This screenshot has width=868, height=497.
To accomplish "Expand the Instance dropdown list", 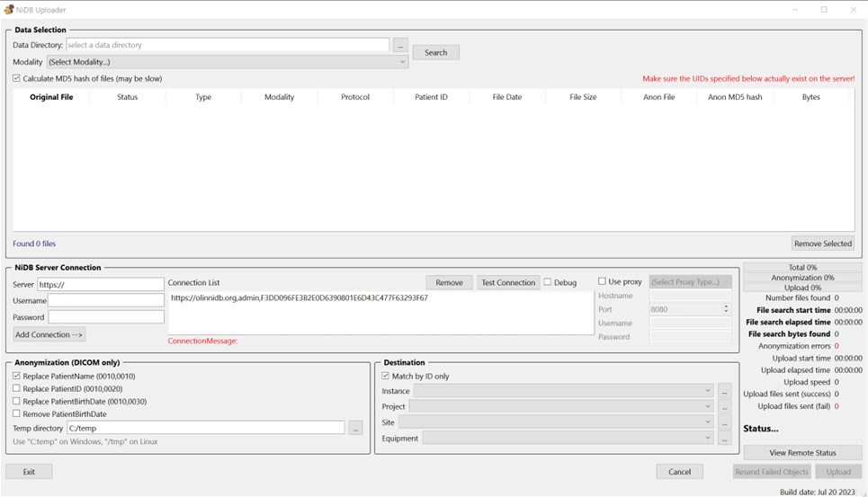I will (x=563, y=391).
